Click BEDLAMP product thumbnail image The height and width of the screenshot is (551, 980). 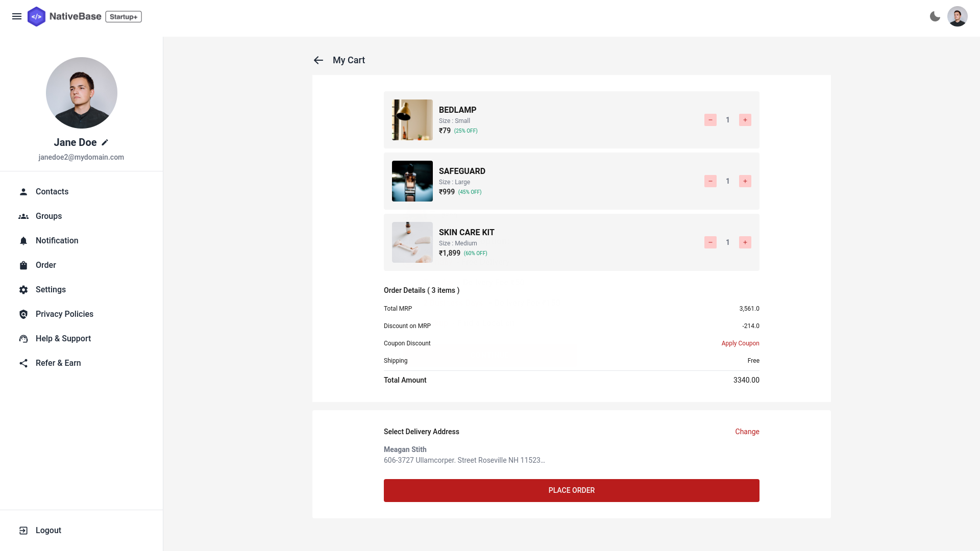pyautogui.click(x=412, y=120)
